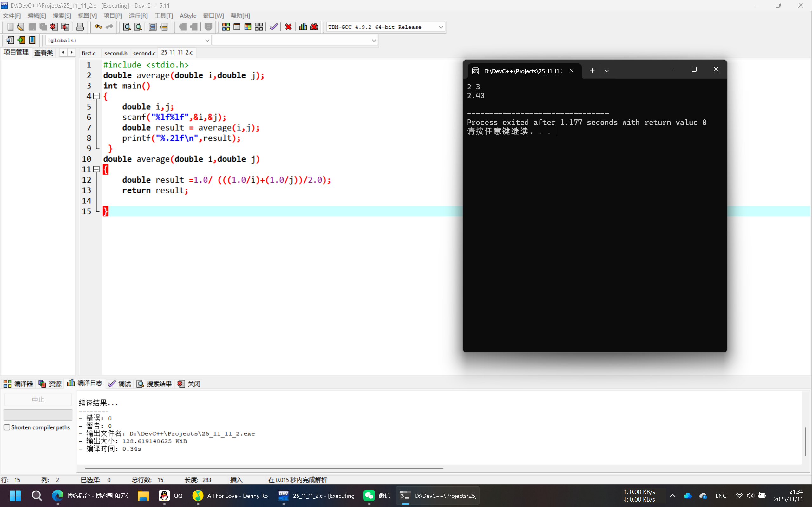
Task: Click the Undo arrow icon
Action: point(98,27)
